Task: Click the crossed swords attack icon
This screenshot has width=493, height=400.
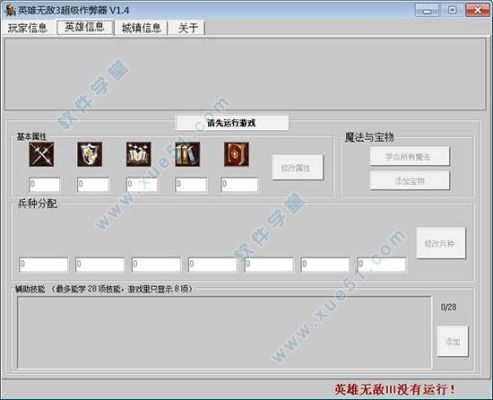Action: [x=41, y=154]
